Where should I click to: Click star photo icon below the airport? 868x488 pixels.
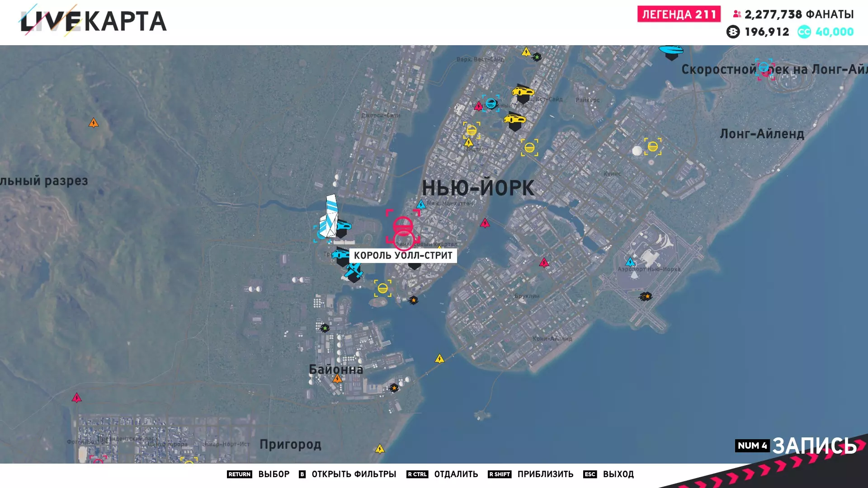[x=646, y=296]
